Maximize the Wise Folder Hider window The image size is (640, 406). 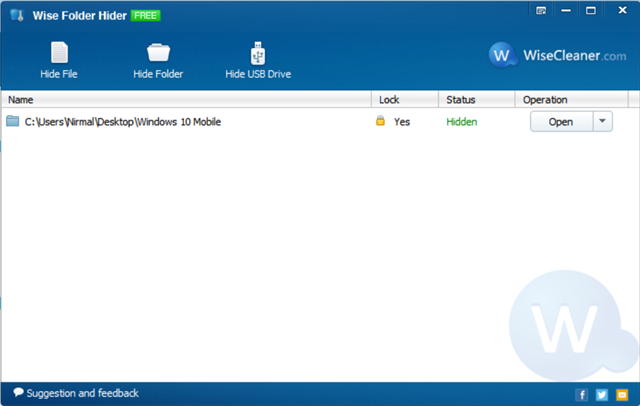point(591,11)
